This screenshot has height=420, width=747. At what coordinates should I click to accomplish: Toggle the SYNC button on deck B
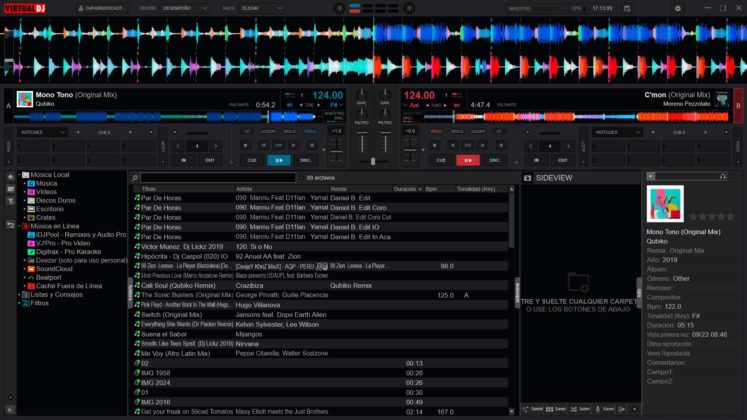[494, 160]
